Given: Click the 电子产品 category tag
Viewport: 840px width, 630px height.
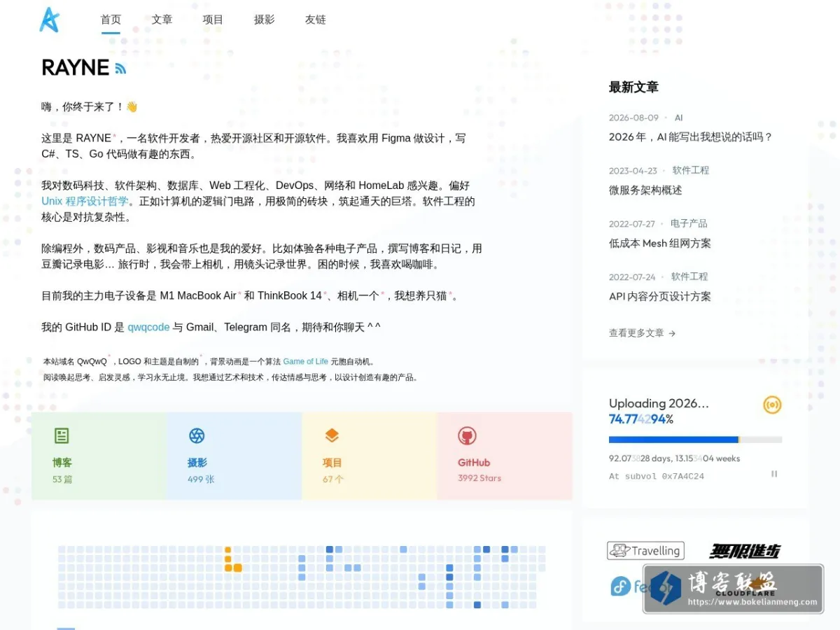Looking at the screenshot, I should [689, 224].
